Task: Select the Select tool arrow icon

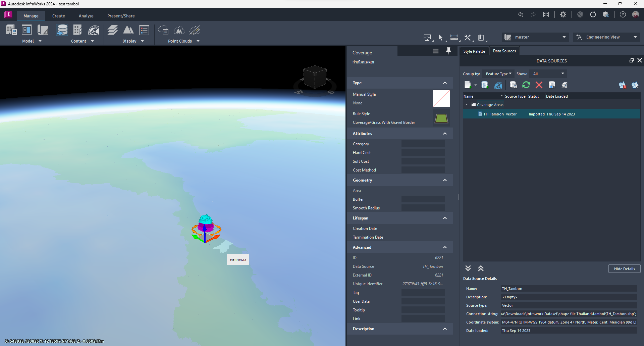Action: tap(441, 38)
